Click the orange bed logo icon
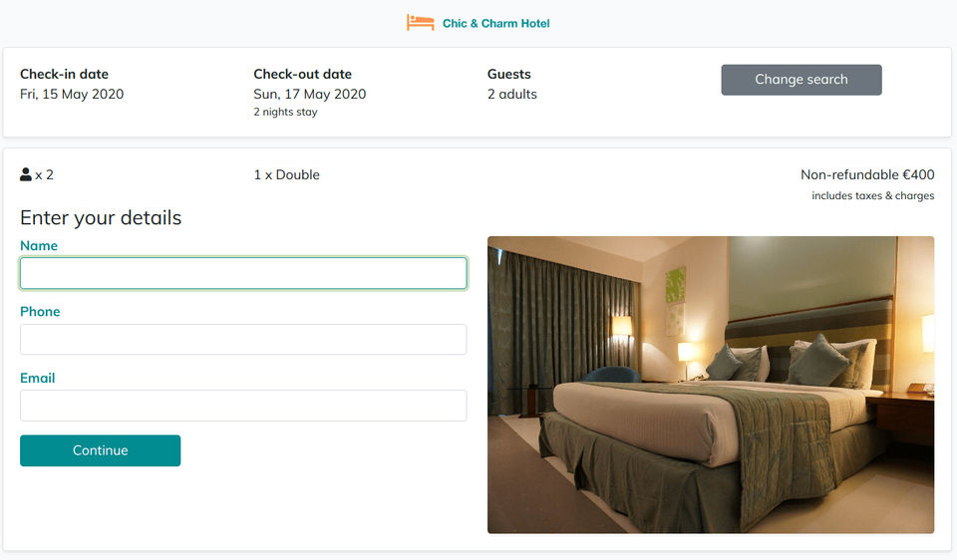This screenshot has height=560, width=957. 420,23
